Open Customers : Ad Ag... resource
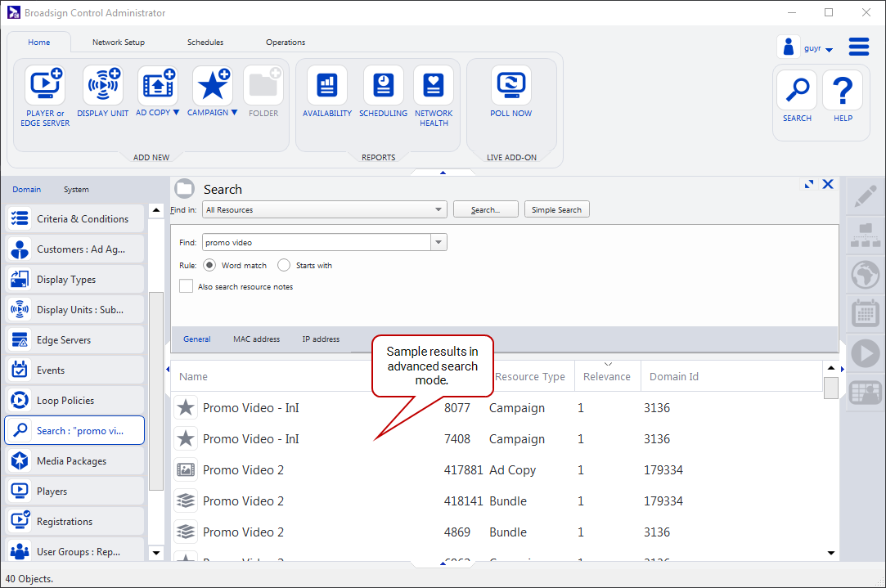 coord(74,249)
